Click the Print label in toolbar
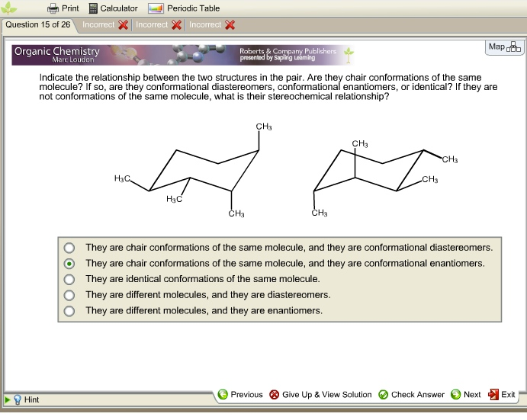 (x=70, y=8)
